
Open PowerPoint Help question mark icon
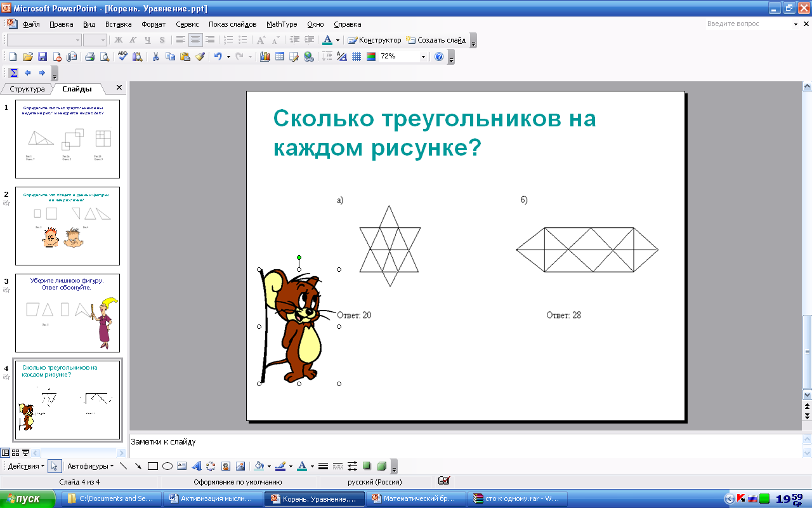[439, 57]
